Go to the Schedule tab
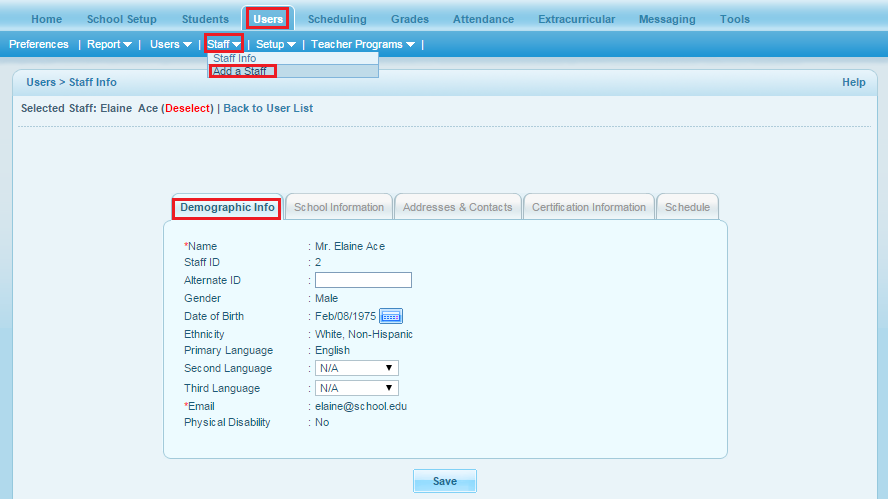 click(687, 207)
